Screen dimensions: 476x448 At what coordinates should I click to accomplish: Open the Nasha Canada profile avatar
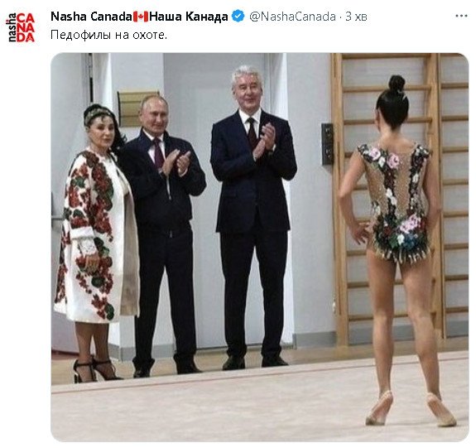click(x=20, y=27)
